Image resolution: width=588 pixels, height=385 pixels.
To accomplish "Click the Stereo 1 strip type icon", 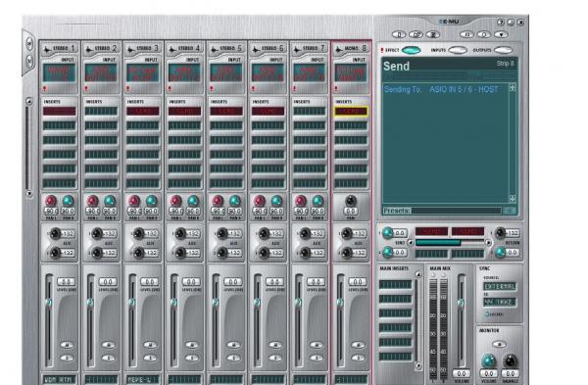I will pyautogui.click(x=47, y=49).
